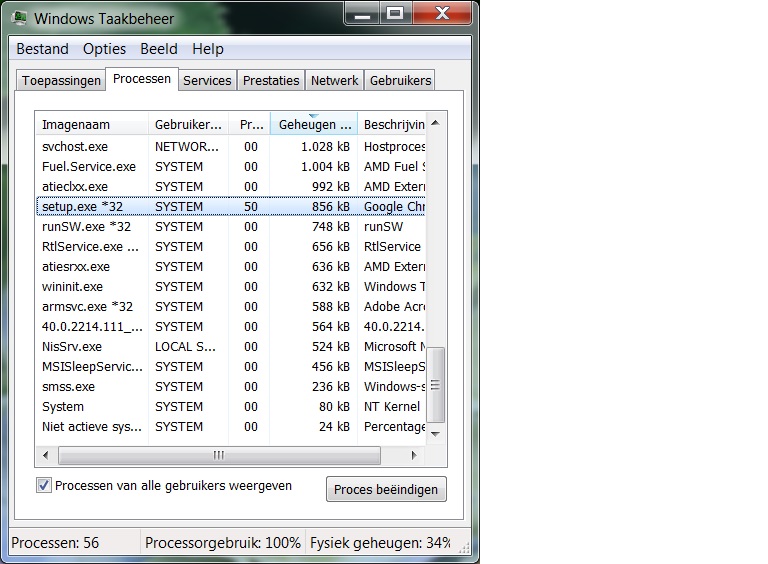Click the Task Manager title bar icon
This screenshot has height=564, width=768.
click(x=20, y=17)
